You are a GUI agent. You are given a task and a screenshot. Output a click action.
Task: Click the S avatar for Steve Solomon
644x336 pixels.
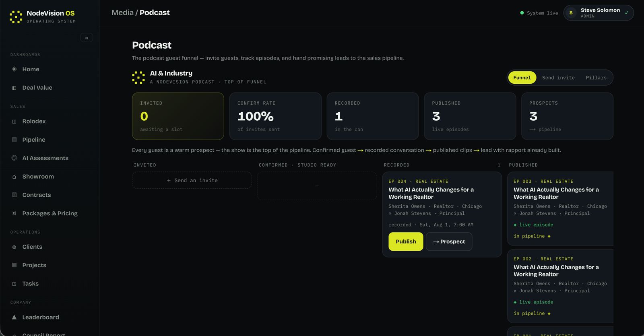(571, 13)
